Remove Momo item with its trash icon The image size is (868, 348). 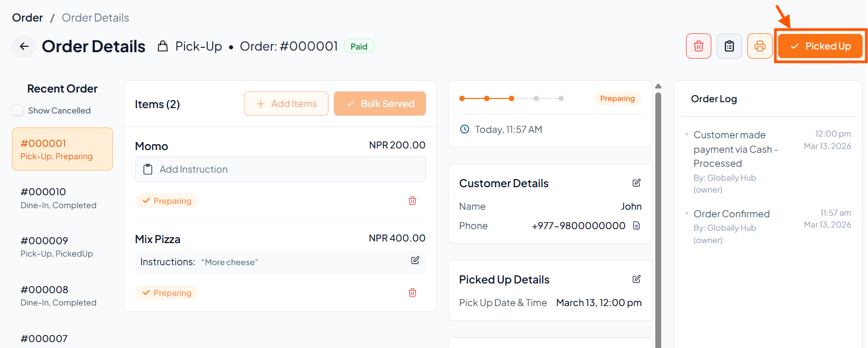pos(412,201)
